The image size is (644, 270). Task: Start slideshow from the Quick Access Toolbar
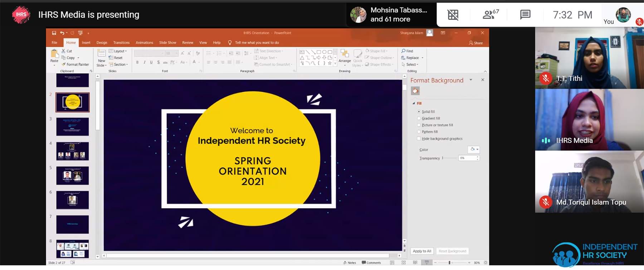(x=80, y=33)
